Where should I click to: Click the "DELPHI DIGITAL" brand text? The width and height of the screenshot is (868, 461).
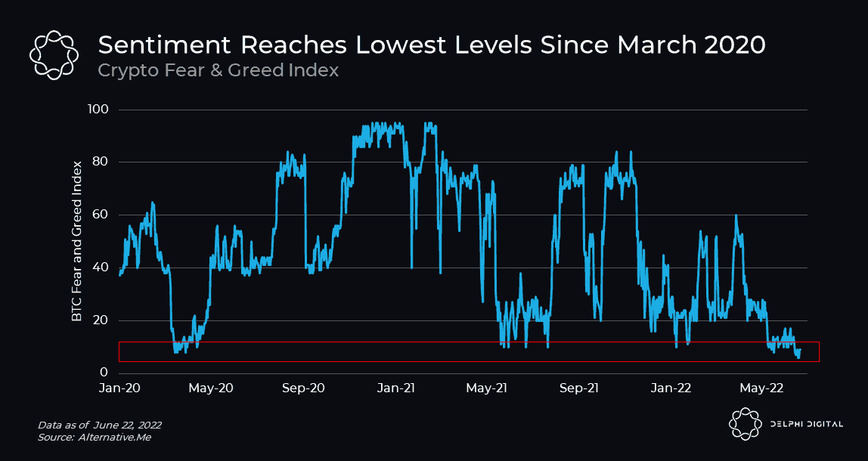point(805,424)
